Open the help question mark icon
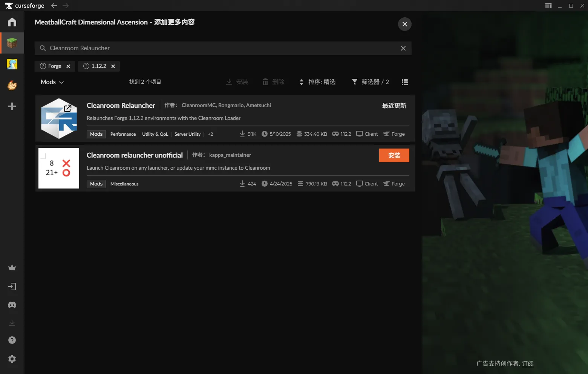The height and width of the screenshot is (374, 588). 12,340
